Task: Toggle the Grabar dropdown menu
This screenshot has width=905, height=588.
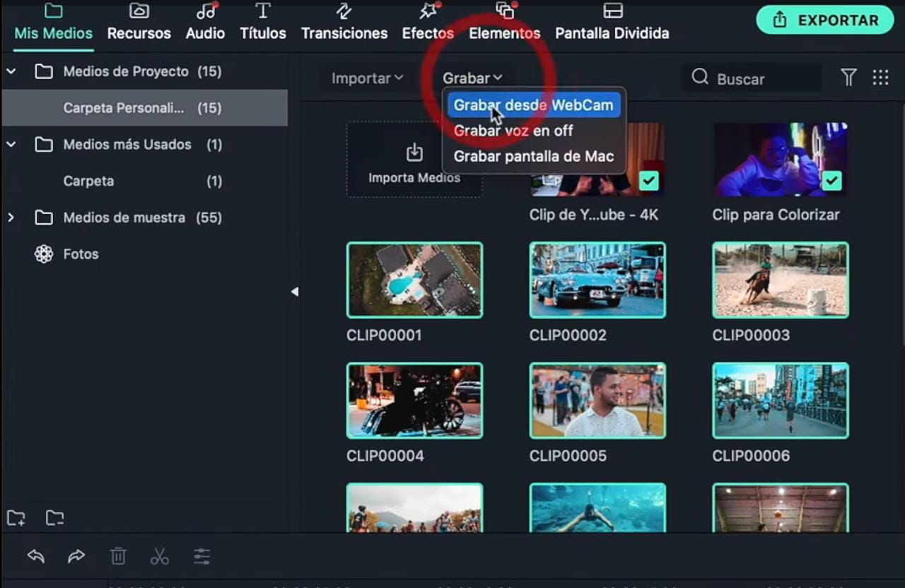Action: 472,78
